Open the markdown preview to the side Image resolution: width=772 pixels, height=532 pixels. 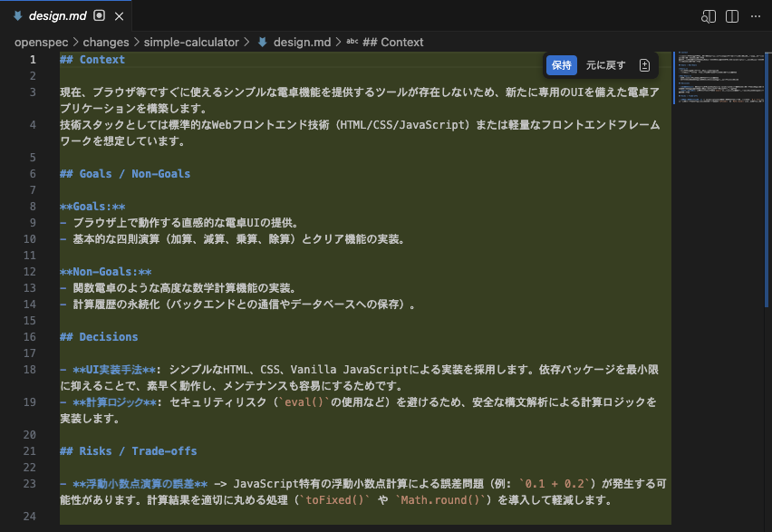(x=708, y=16)
